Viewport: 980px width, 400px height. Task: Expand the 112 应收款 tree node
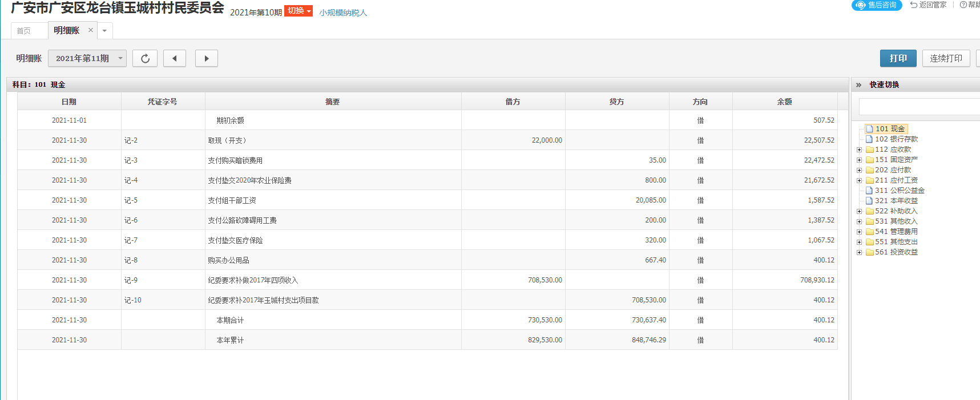[859, 150]
